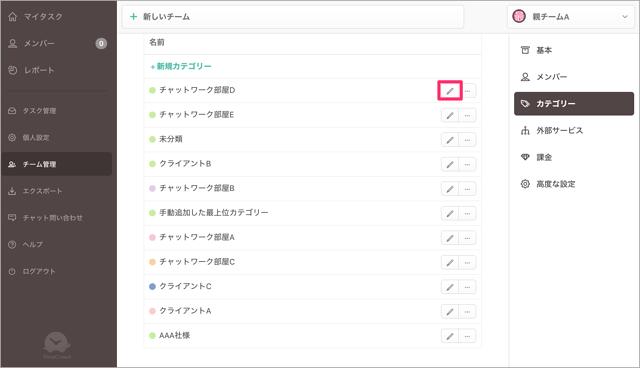Image resolution: width=640 pixels, height=368 pixels.
Task: Open more options for 手動追加した最上位カテゴリー
Action: pyautogui.click(x=467, y=213)
